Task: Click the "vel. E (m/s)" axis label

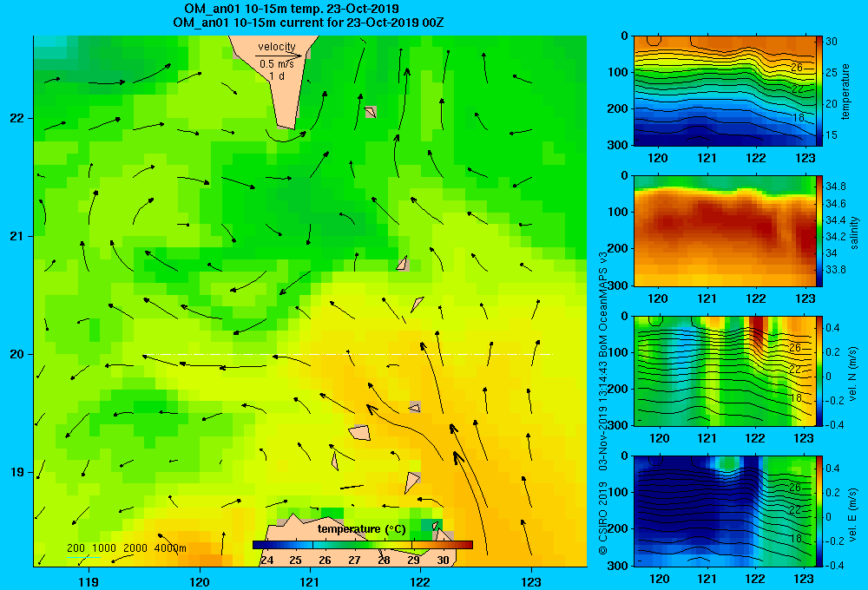Action: pyautogui.click(x=853, y=514)
